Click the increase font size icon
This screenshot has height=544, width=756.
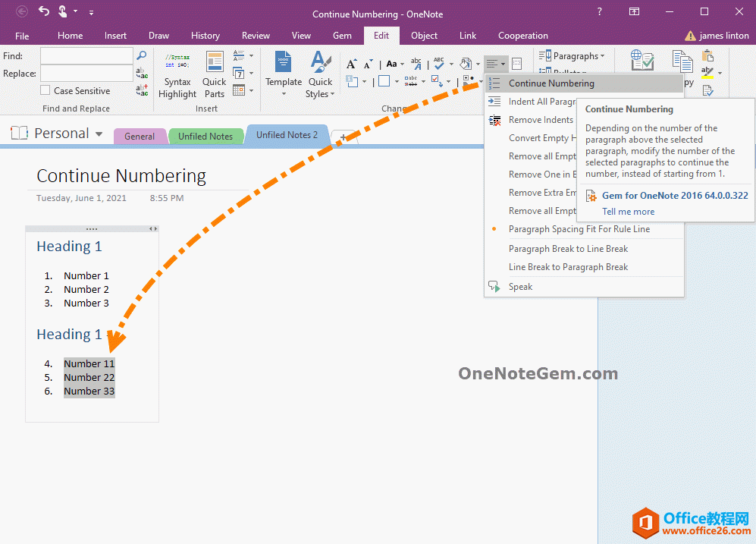352,64
